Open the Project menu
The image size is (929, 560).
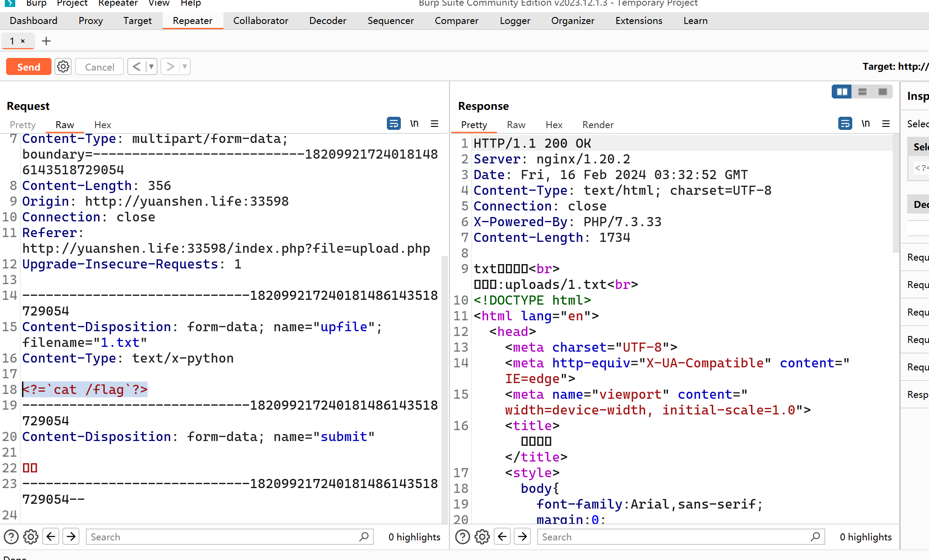(72, 3)
